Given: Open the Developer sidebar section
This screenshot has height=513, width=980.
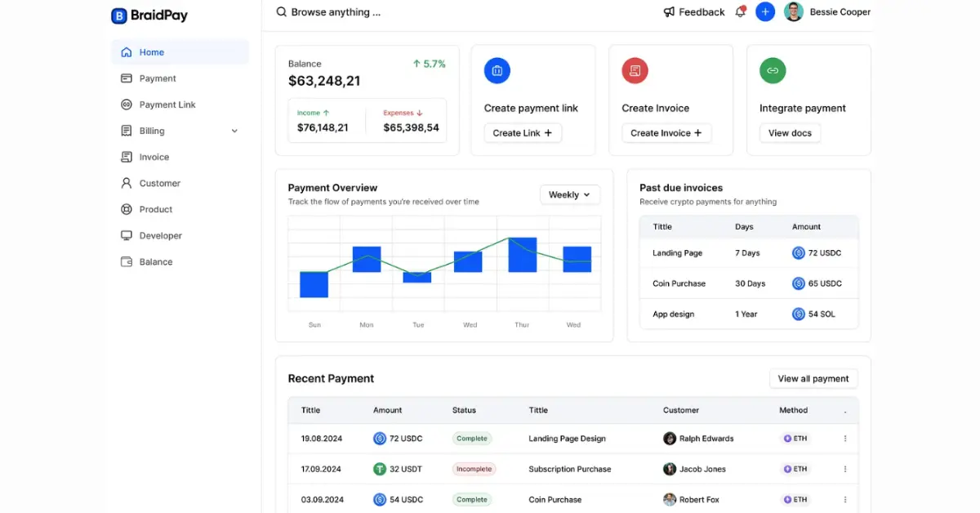Looking at the screenshot, I should point(158,235).
